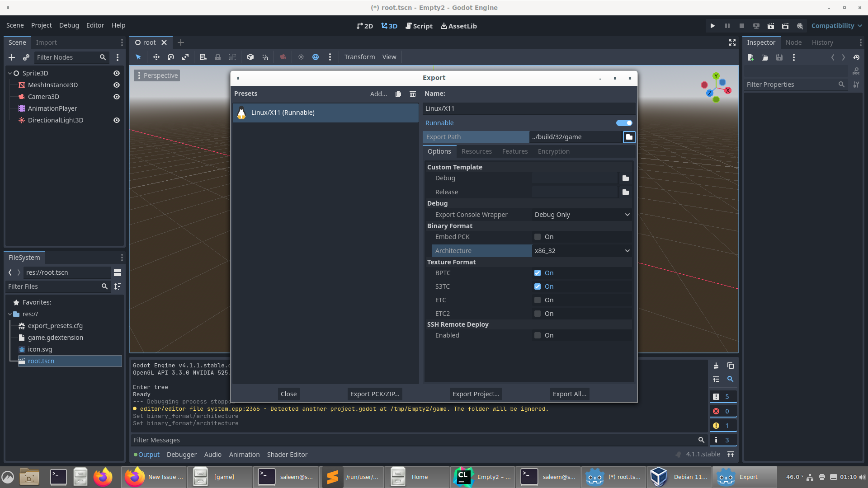
Task: Open the Compatibility renderer dropdown
Action: 836,26
